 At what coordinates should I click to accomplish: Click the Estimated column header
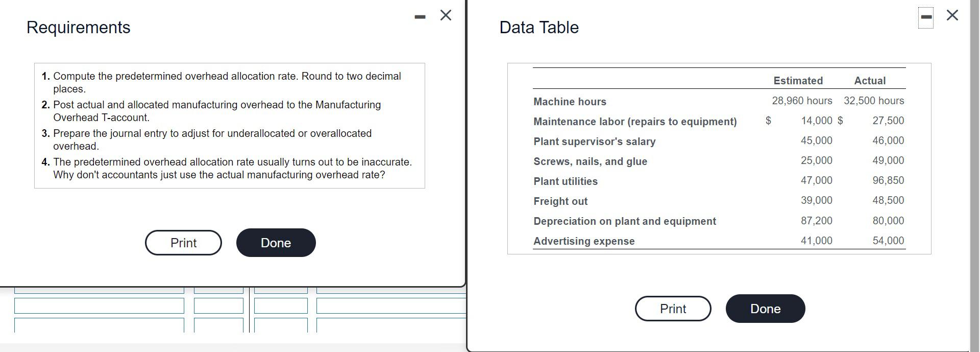(798, 80)
